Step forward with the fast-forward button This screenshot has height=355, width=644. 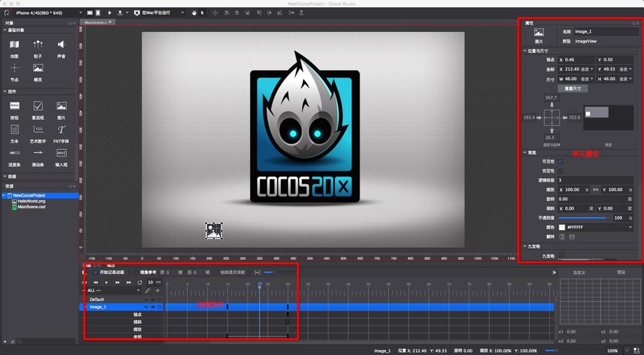tap(118, 283)
